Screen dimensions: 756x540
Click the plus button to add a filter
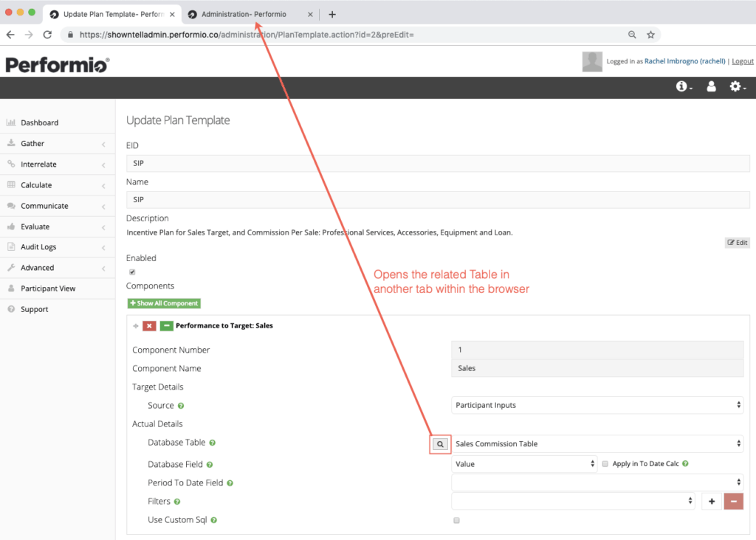point(712,502)
